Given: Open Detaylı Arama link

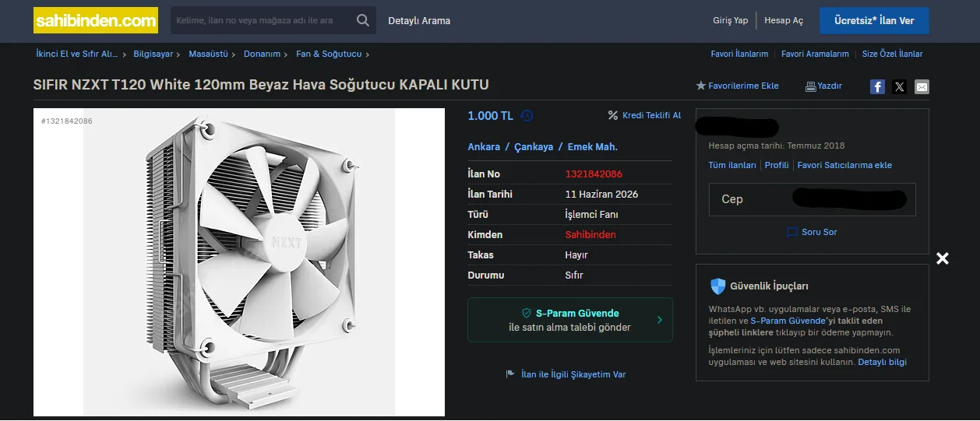Looking at the screenshot, I should 419,20.
